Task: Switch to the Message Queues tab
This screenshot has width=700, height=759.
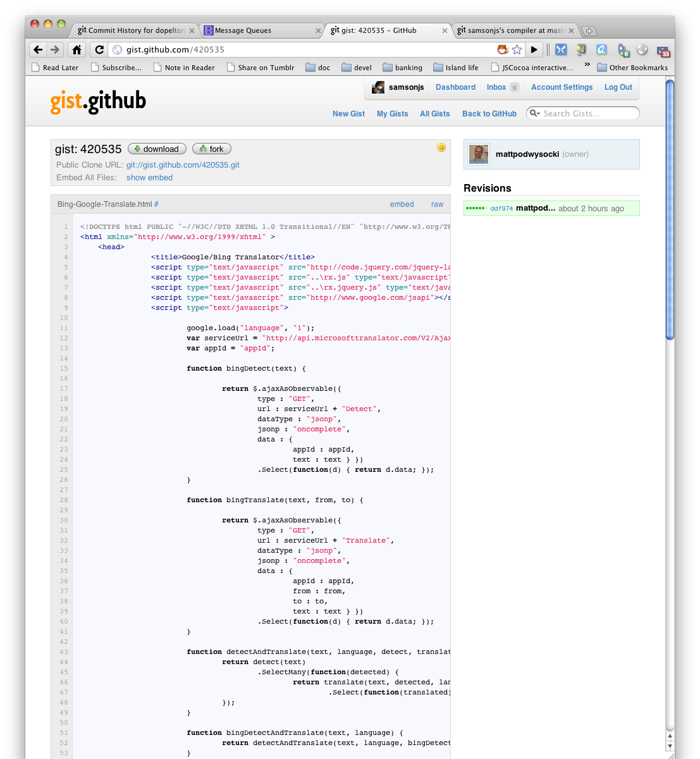Action: tap(243, 30)
